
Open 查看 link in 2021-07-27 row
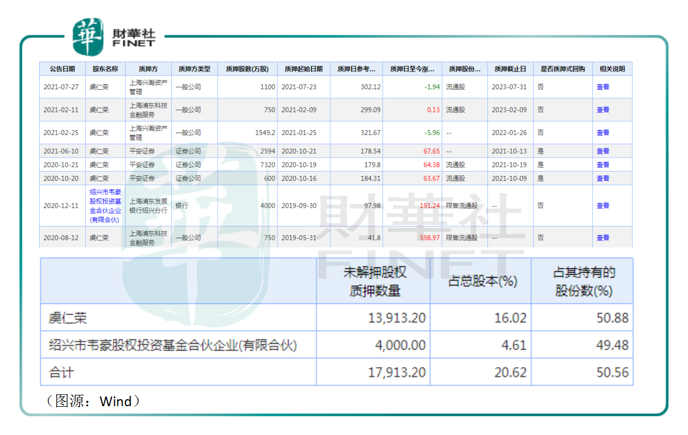click(x=603, y=87)
